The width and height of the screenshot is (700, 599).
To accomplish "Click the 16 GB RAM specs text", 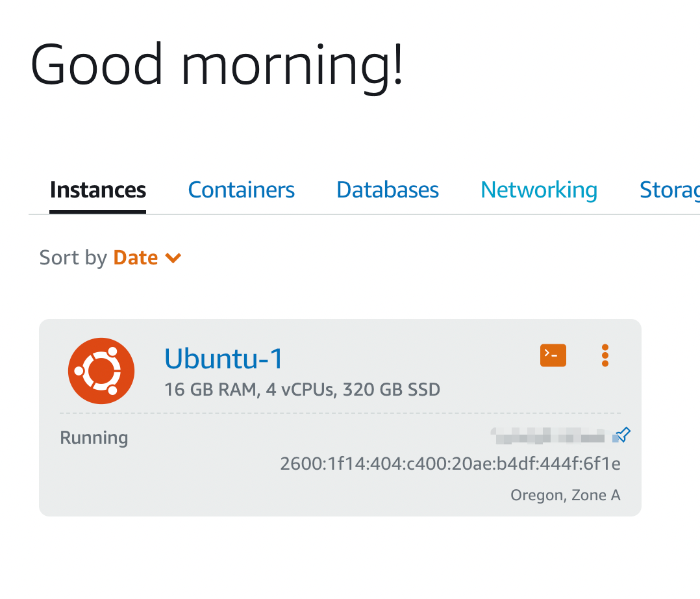I will click(302, 390).
